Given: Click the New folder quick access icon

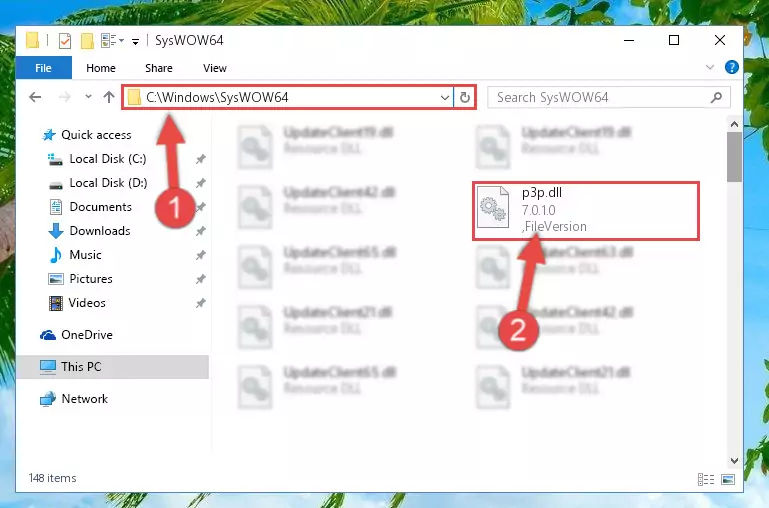Looking at the screenshot, I should (87, 41).
